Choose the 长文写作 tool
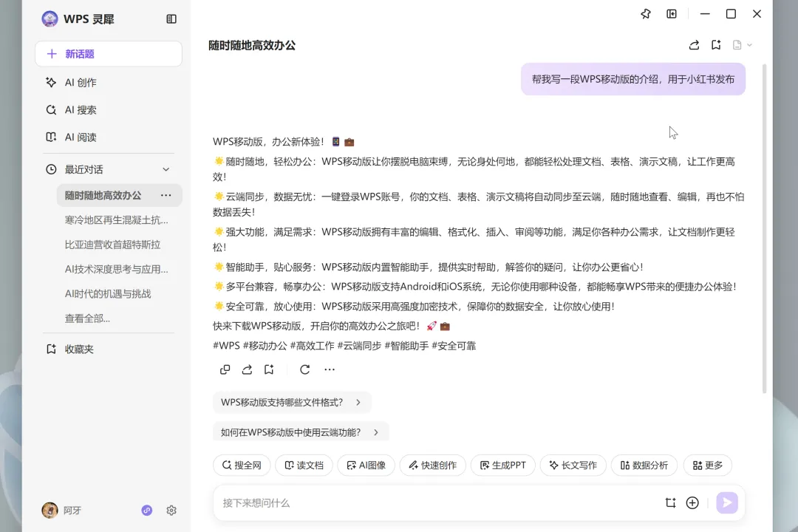Viewport: 798px width, 532px height. pos(573,465)
